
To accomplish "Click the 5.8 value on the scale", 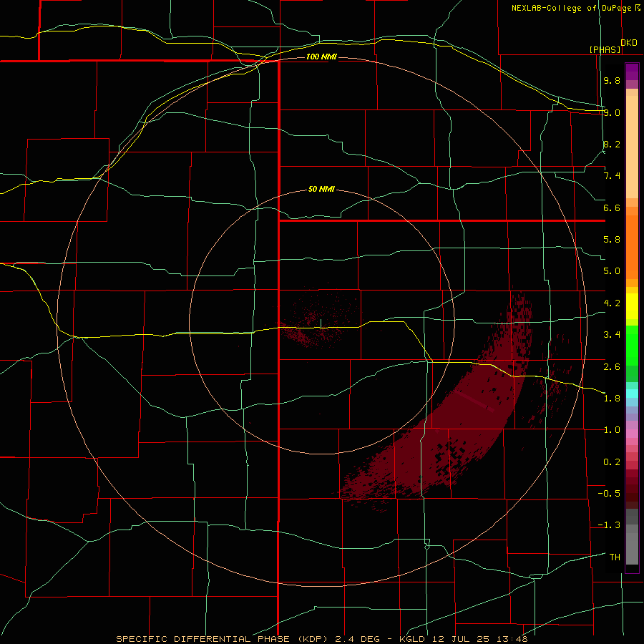I will click(x=612, y=240).
